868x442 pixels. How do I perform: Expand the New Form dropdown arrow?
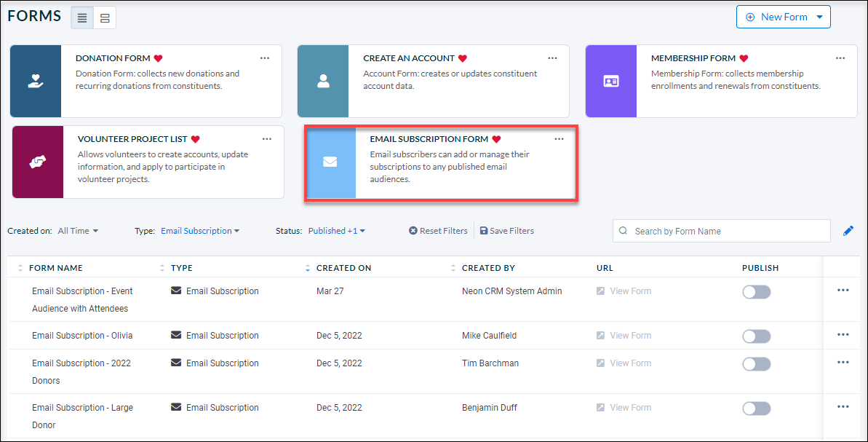coord(820,17)
